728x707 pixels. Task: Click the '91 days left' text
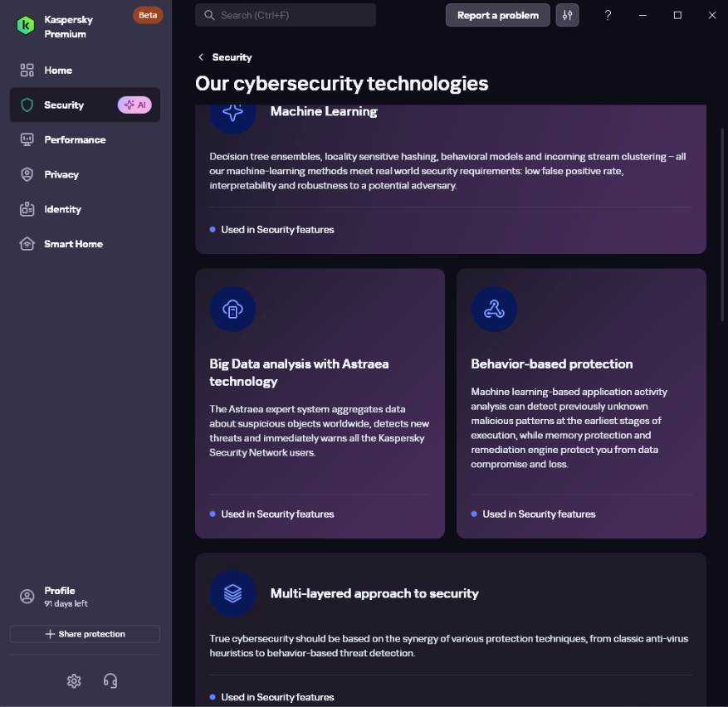coord(66,603)
